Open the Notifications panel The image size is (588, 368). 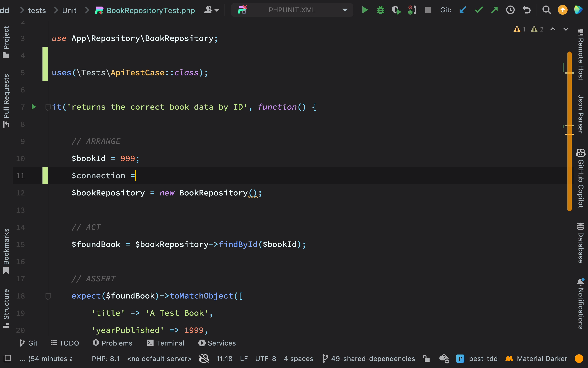point(581,304)
